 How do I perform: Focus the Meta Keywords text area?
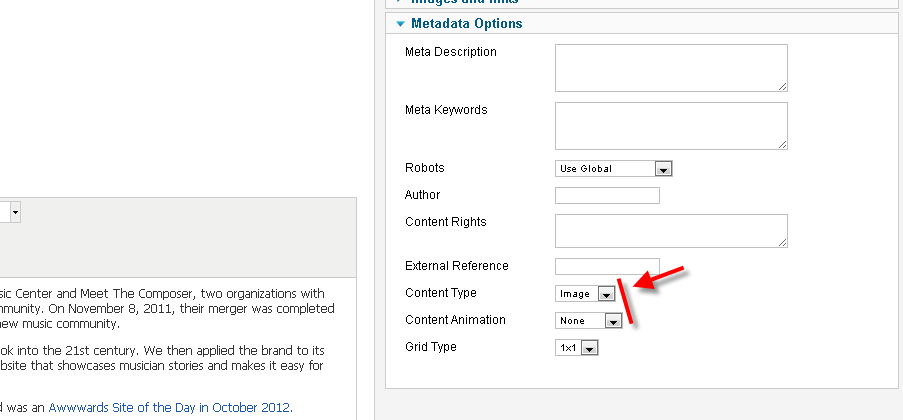(x=671, y=125)
